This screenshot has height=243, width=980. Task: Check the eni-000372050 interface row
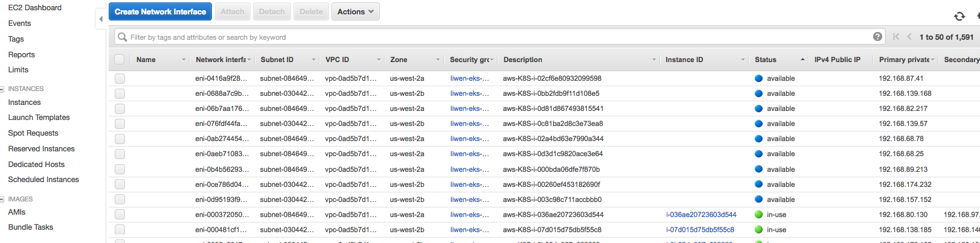tap(120, 215)
